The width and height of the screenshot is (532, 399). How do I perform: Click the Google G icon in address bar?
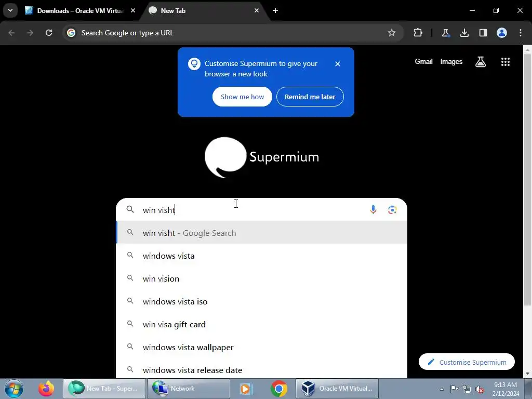71,33
